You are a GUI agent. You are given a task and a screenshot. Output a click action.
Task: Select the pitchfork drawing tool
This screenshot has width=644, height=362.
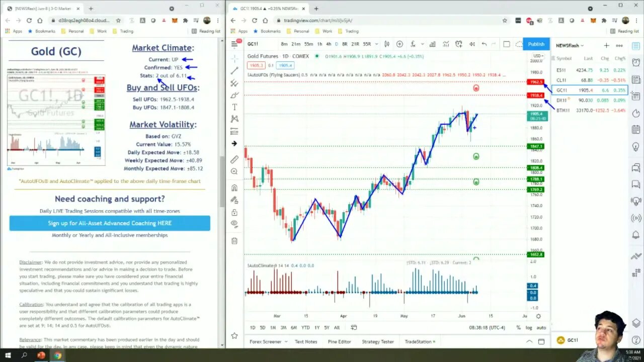(234, 83)
